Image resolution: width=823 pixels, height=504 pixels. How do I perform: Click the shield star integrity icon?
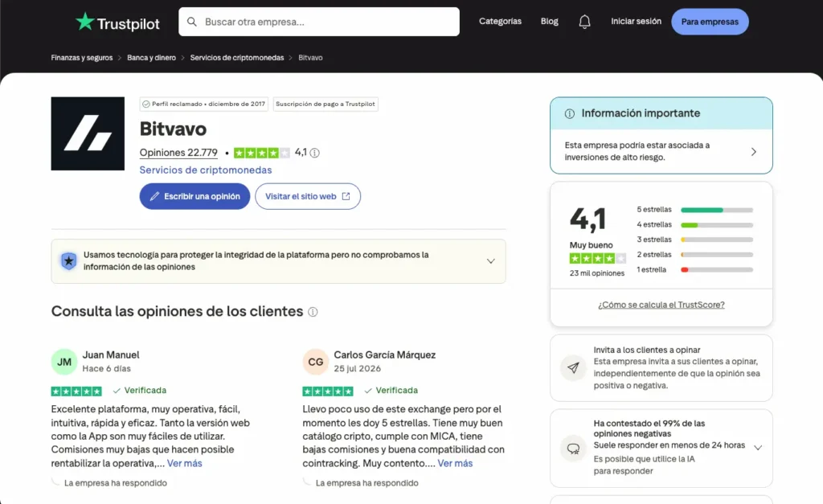pyautogui.click(x=69, y=261)
